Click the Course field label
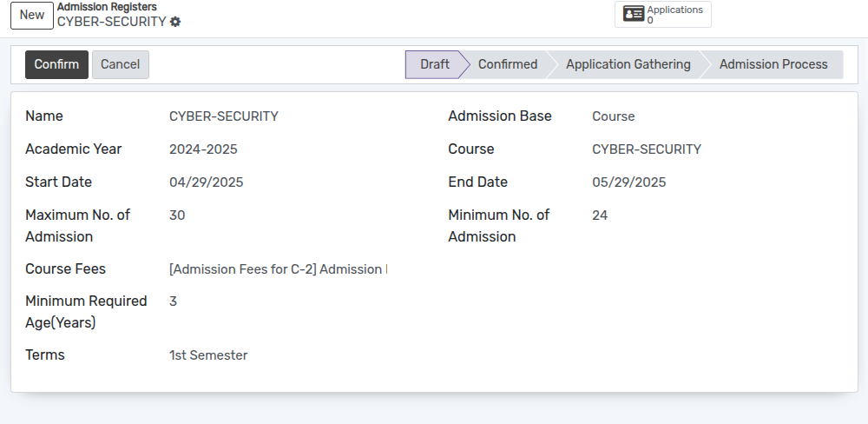This screenshot has height=424, width=868. [471, 149]
